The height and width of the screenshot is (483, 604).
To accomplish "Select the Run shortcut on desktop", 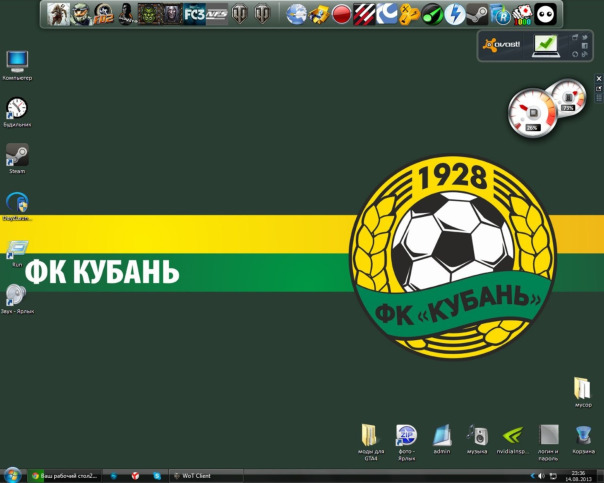I will 17,253.
